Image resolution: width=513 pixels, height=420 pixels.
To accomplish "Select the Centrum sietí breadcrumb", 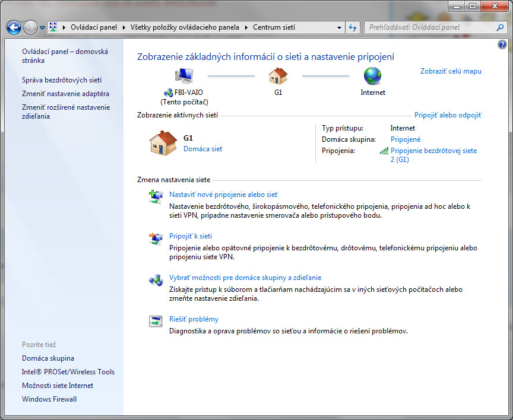I will point(274,27).
